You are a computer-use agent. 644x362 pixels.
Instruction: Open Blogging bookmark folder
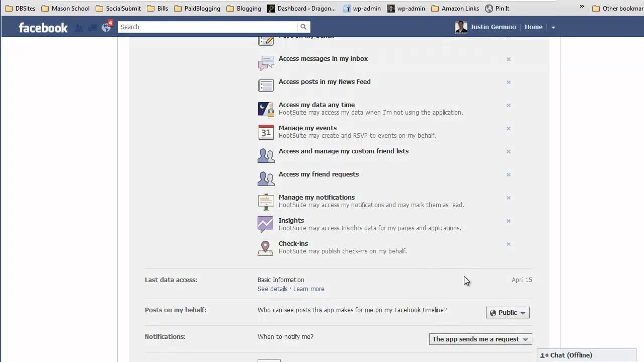(244, 9)
